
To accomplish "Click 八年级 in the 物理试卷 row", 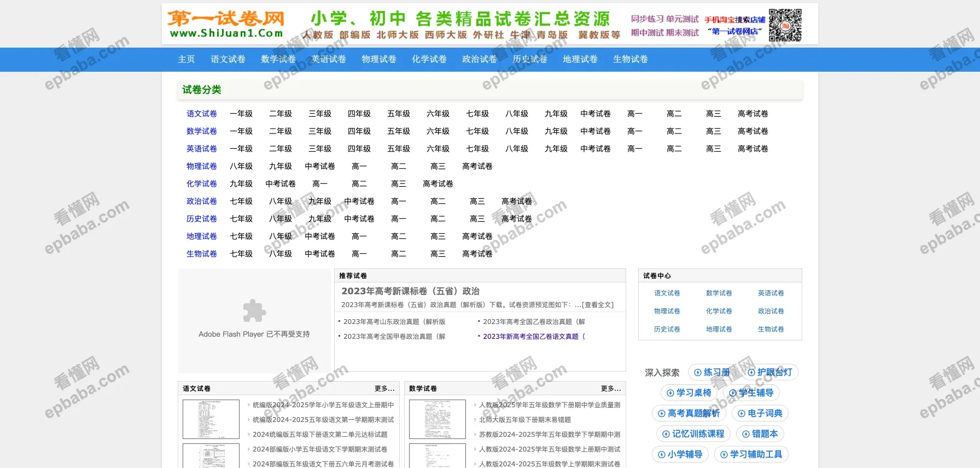I will tap(241, 166).
